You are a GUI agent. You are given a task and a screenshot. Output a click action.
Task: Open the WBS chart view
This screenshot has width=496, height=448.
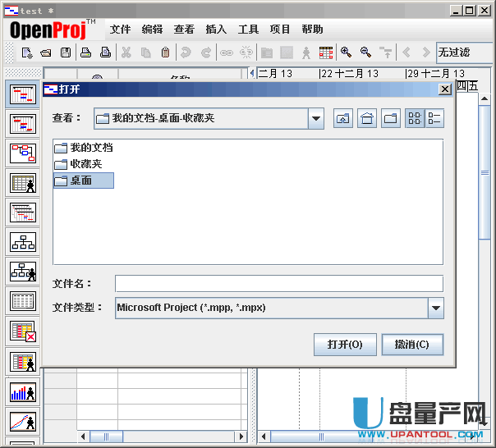coord(22,241)
